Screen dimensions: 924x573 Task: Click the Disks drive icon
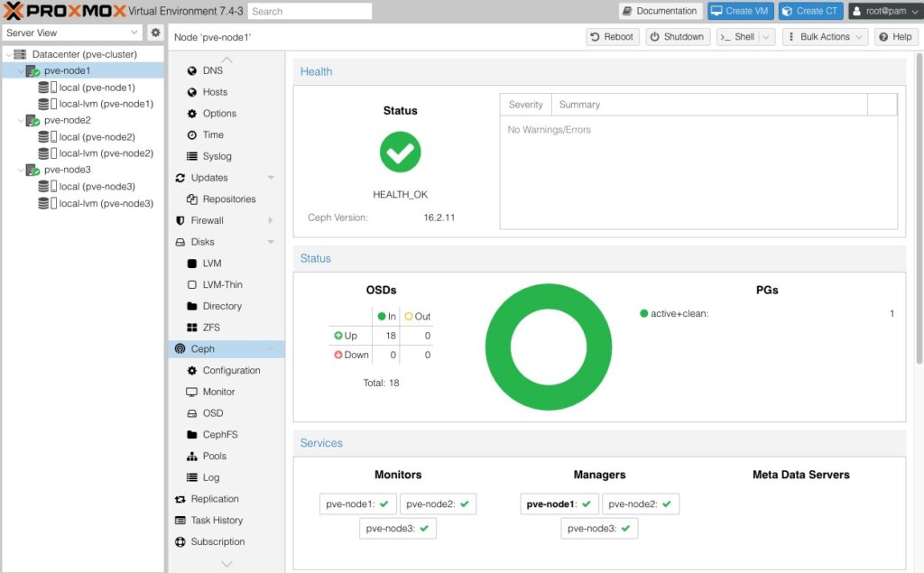[x=180, y=242]
